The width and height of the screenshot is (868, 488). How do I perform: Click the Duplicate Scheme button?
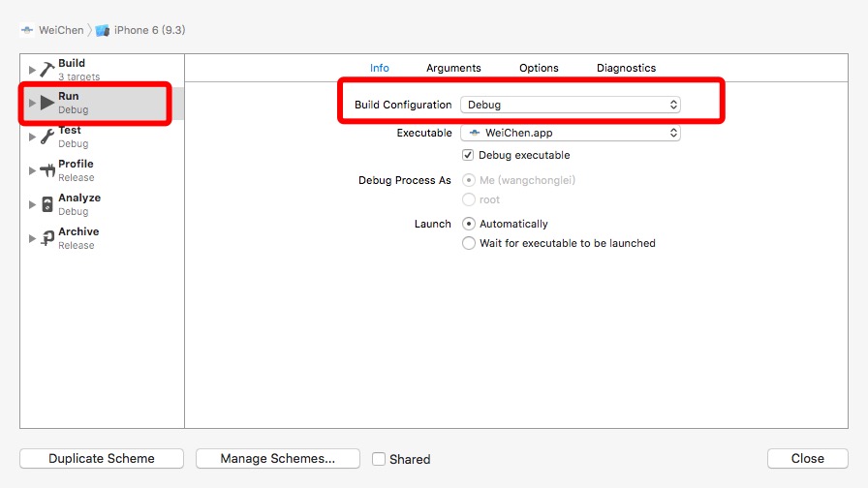pos(102,459)
